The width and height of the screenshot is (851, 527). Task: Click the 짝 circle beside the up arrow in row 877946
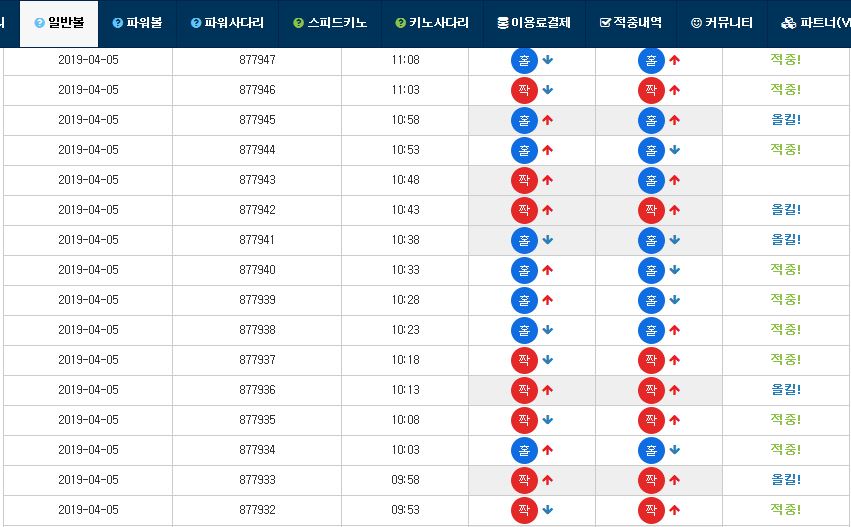(x=651, y=90)
